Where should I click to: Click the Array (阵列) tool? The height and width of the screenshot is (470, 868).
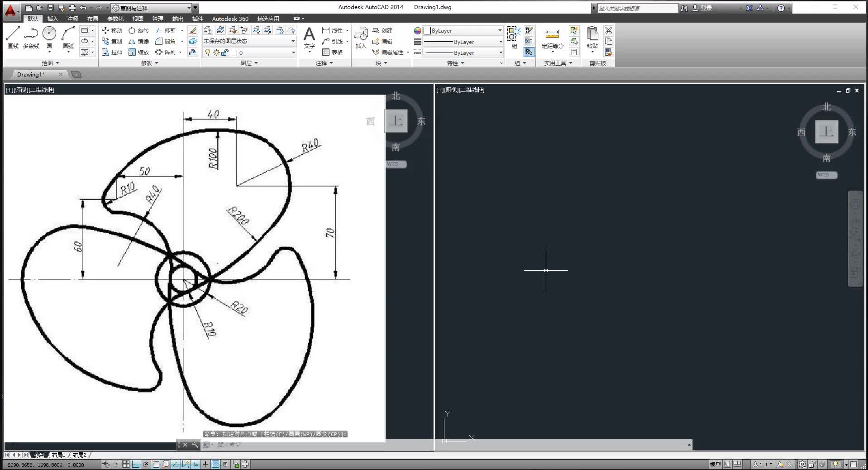pyautogui.click(x=165, y=52)
